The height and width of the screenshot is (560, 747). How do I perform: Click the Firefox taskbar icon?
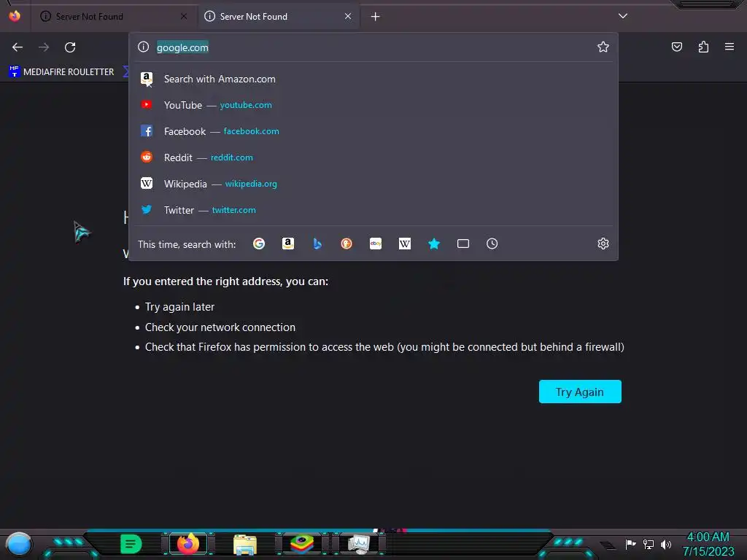(x=188, y=544)
